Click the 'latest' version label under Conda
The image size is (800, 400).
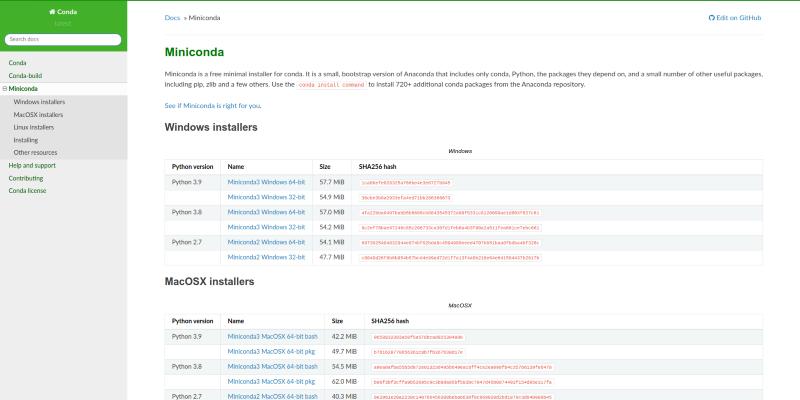tap(63, 23)
